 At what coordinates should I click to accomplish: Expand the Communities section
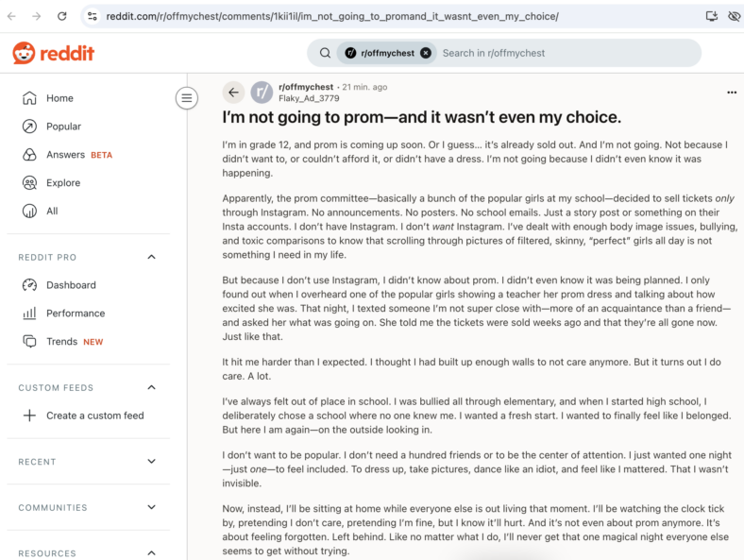coord(151,507)
